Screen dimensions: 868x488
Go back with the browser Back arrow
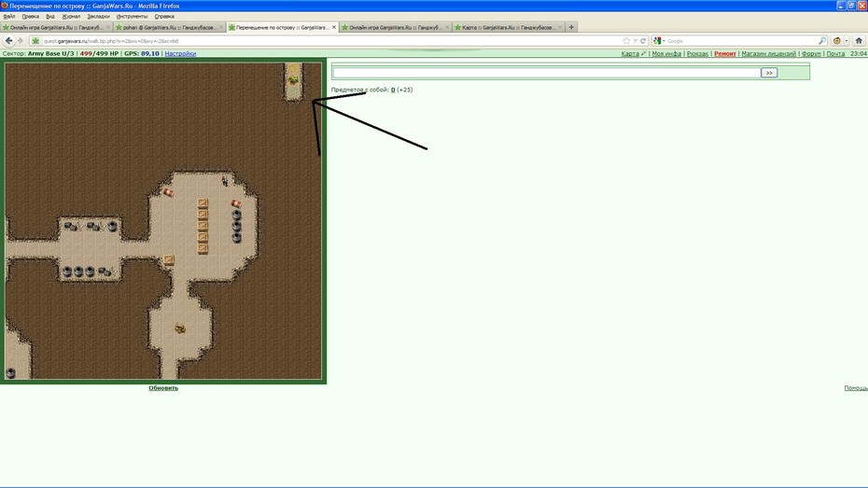coord(8,40)
